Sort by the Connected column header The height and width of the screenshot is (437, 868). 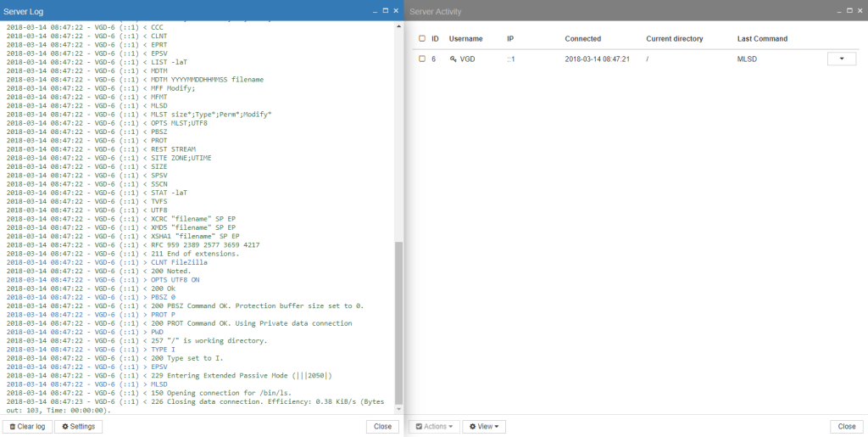click(583, 39)
